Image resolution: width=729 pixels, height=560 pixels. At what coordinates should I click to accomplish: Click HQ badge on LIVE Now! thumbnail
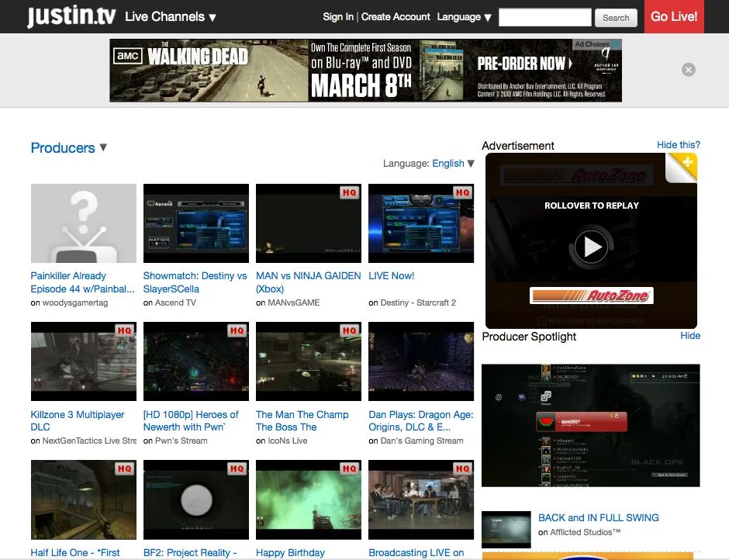tap(462, 192)
